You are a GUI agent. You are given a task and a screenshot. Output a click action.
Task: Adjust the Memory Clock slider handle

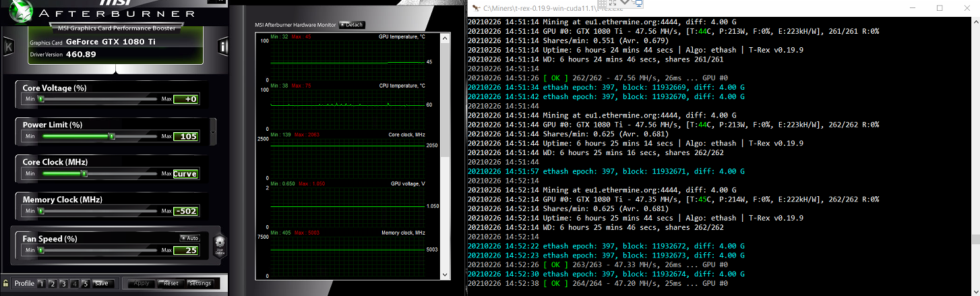[x=41, y=211]
